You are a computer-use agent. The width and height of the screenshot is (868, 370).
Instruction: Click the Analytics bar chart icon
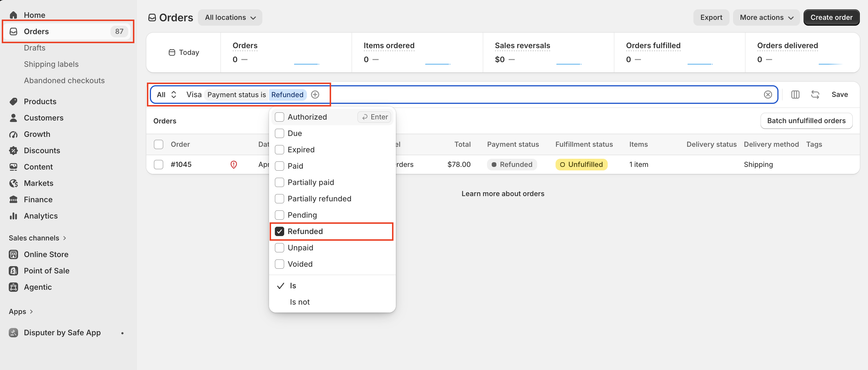click(x=13, y=216)
